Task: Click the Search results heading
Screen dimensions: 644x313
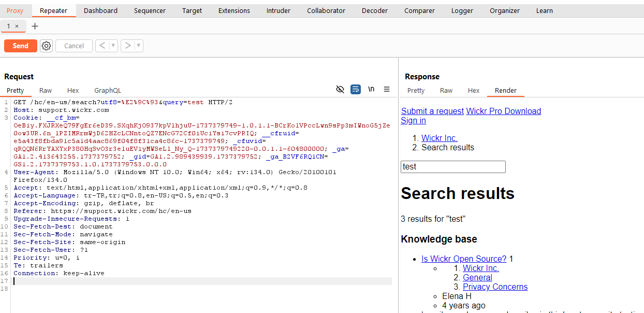Action: click(x=458, y=193)
